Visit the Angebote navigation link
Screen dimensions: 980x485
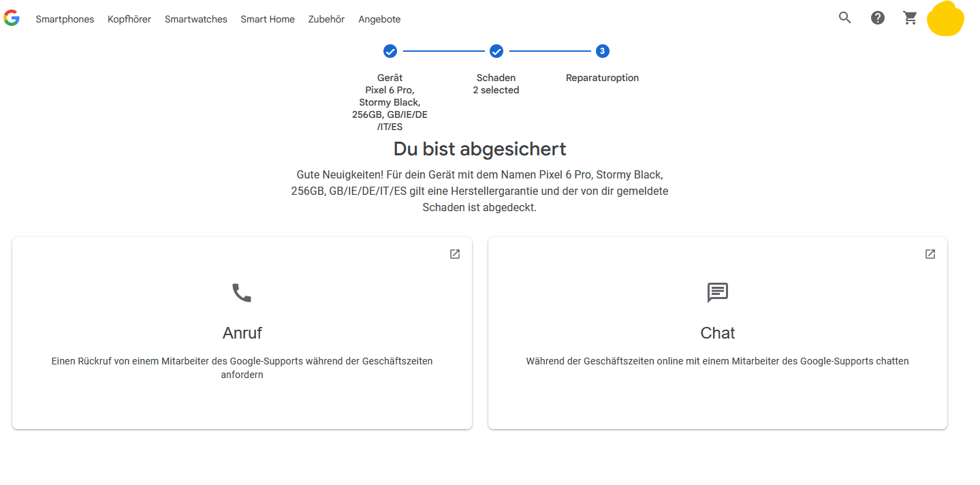(x=379, y=19)
